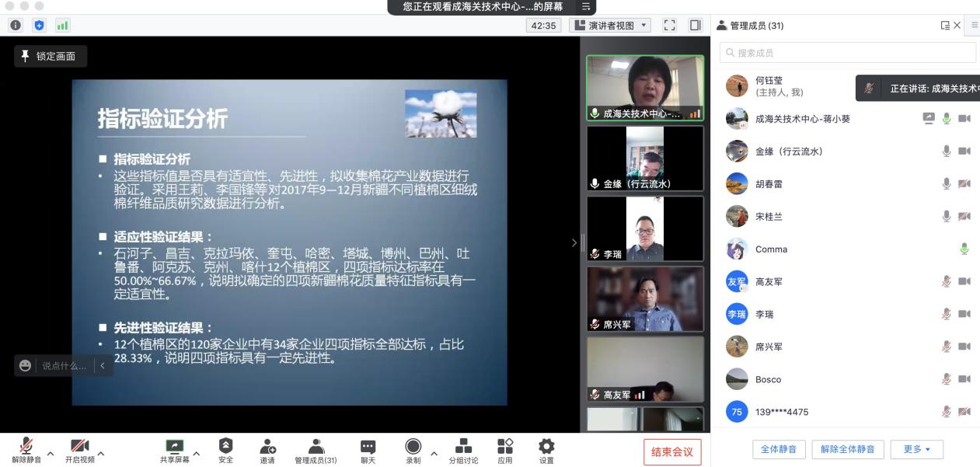The width and height of the screenshot is (980, 467).
Task: Enter full screen mode icon
Action: pyautogui.click(x=669, y=26)
